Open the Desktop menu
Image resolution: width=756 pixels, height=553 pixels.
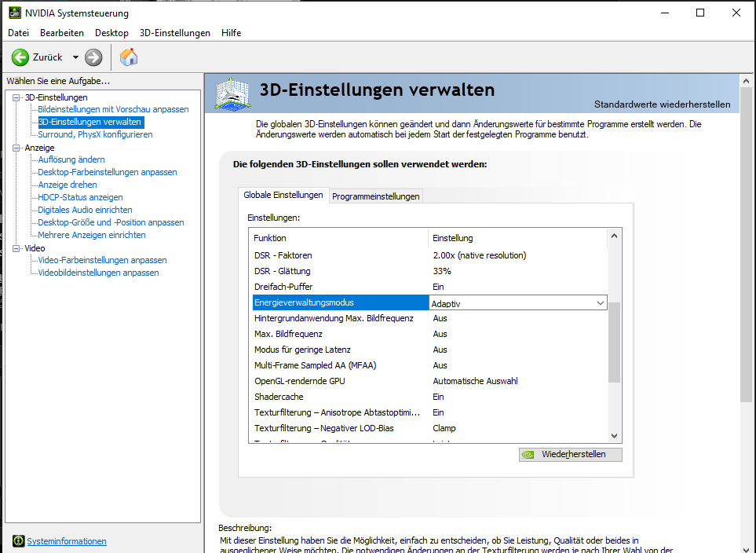(x=111, y=33)
